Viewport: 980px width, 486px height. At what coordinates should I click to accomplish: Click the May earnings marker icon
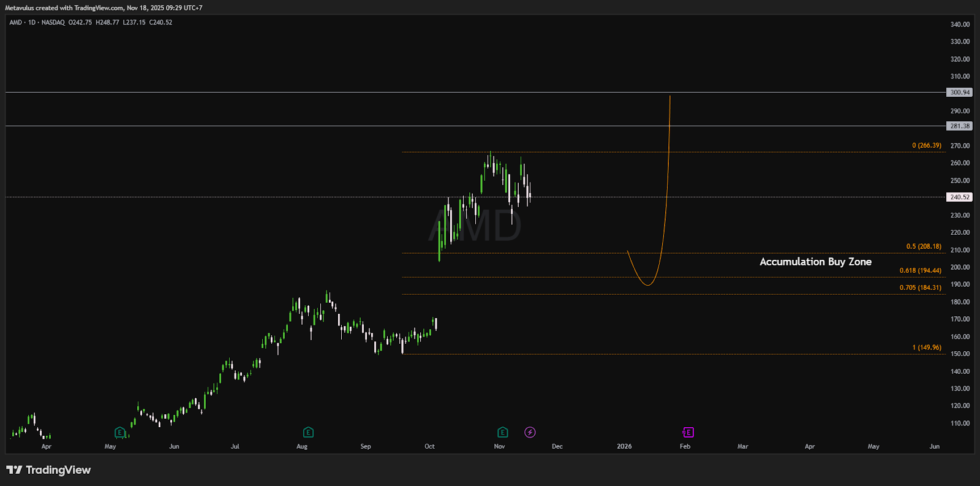pos(119,433)
